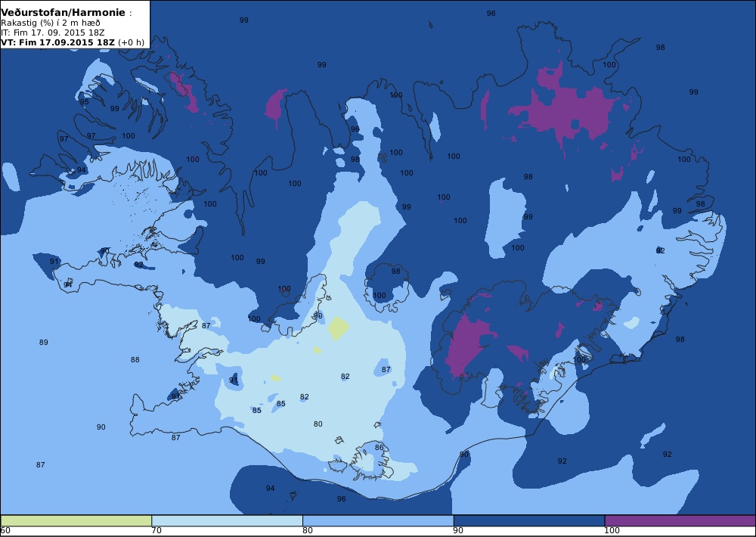
Task: Click the 86 value near the south coast
Action: coord(379,448)
